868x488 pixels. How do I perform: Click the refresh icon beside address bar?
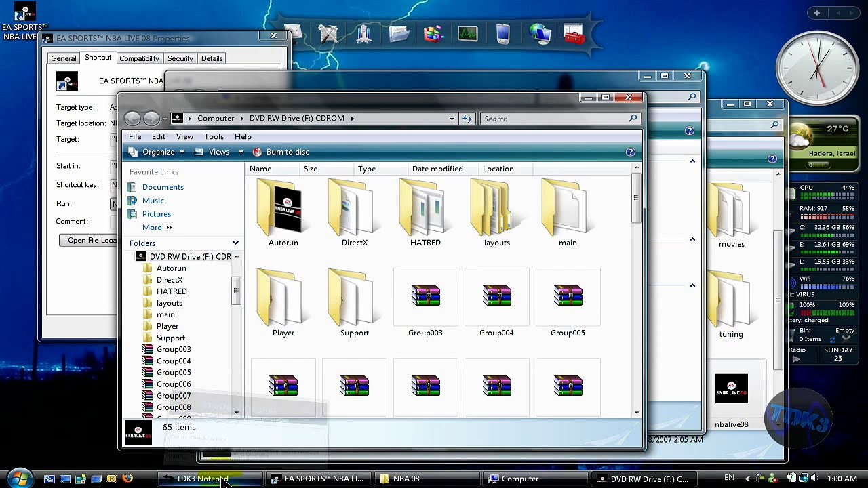(x=467, y=119)
